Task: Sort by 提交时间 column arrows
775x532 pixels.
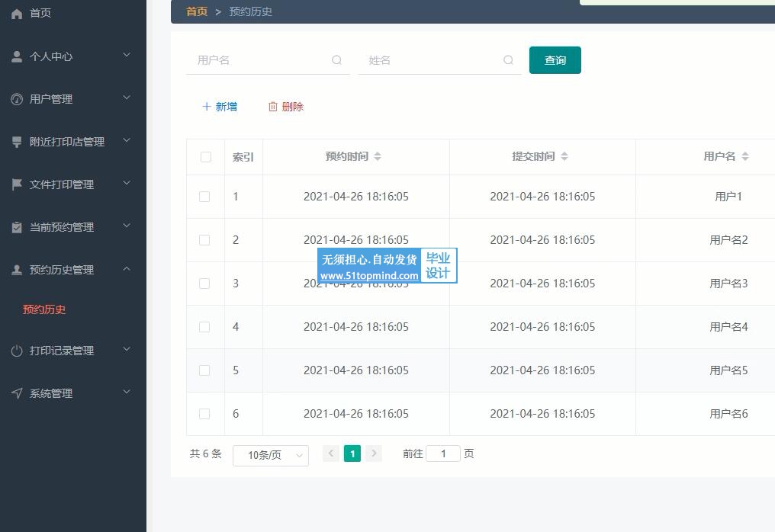Action: (x=564, y=156)
